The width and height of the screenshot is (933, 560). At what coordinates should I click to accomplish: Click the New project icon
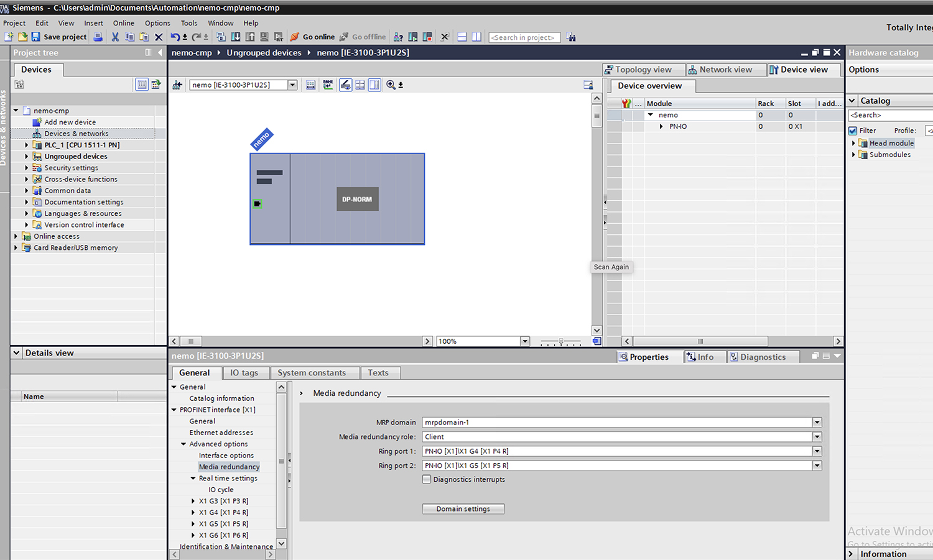coord(9,37)
